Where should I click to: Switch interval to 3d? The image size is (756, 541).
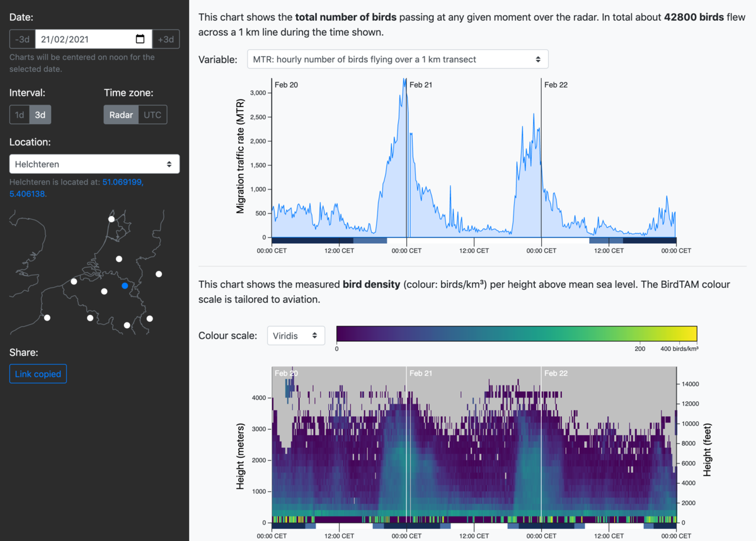click(x=40, y=115)
